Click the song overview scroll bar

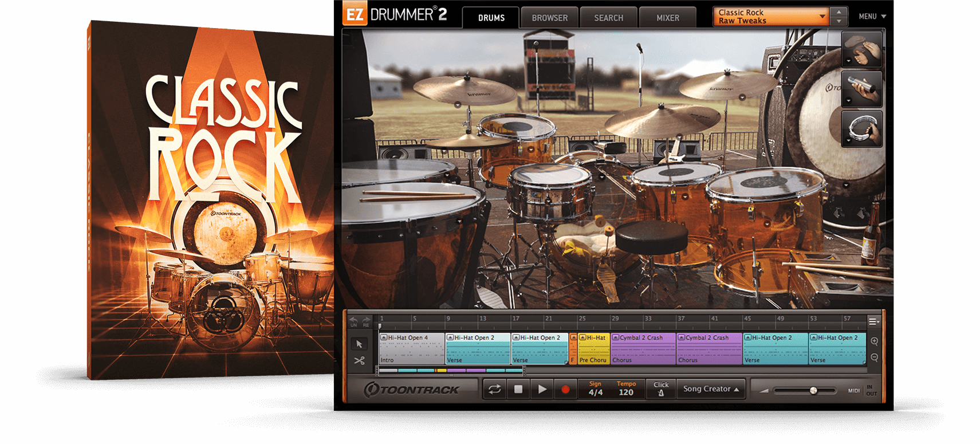(450, 371)
